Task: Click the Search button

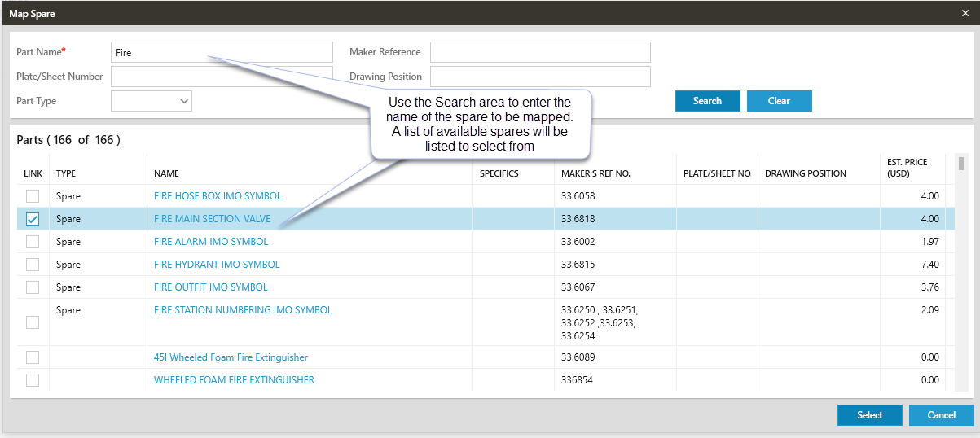Action: click(707, 101)
